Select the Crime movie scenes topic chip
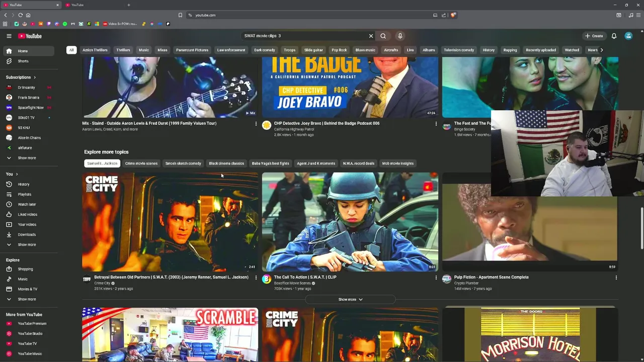 click(141, 163)
